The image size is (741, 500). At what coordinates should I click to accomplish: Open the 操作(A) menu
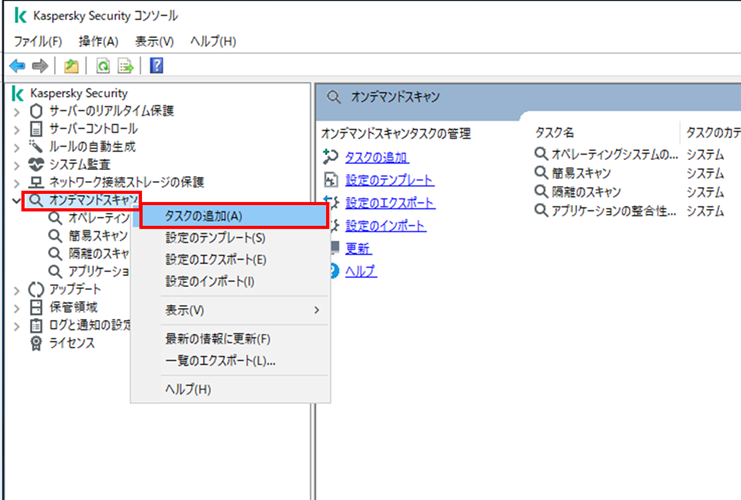[98, 42]
